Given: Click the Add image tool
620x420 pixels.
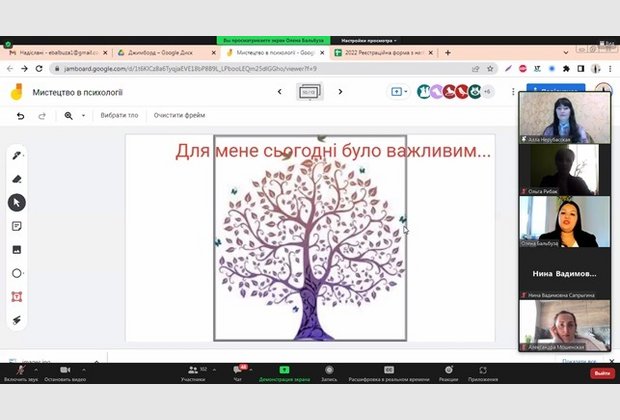Looking at the screenshot, I should pos(17,249).
